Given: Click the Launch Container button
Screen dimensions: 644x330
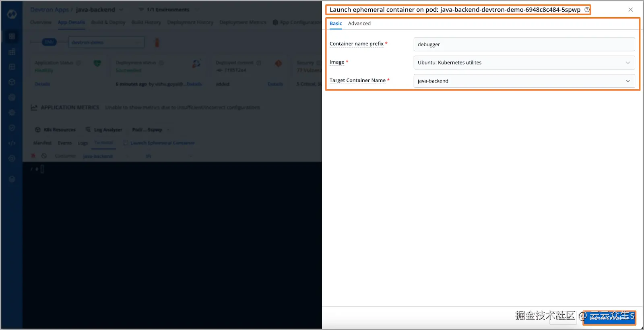Looking at the screenshot, I should coord(609,318).
